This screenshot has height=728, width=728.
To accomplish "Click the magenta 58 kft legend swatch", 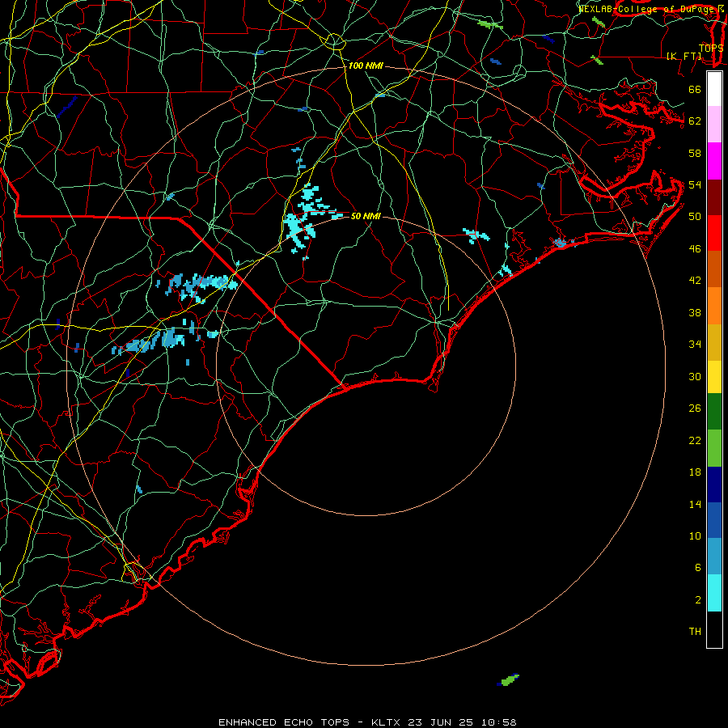I will 714,161.
